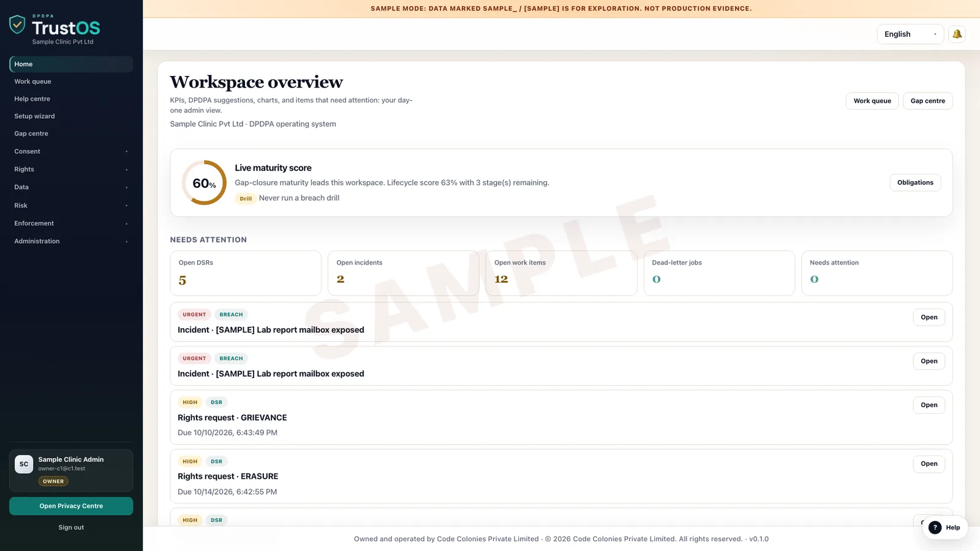The image size is (980, 551).
Task: Click the 60% maturity score ring
Action: tap(204, 182)
